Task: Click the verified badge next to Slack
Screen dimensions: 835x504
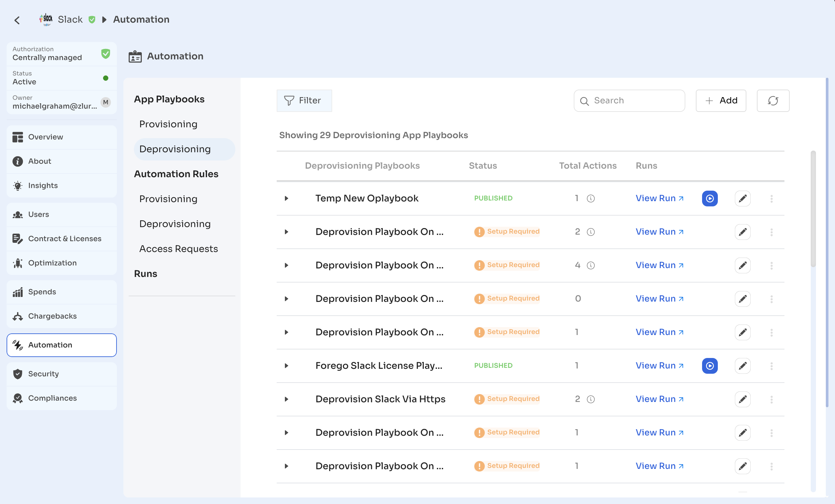Action: click(x=92, y=20)
